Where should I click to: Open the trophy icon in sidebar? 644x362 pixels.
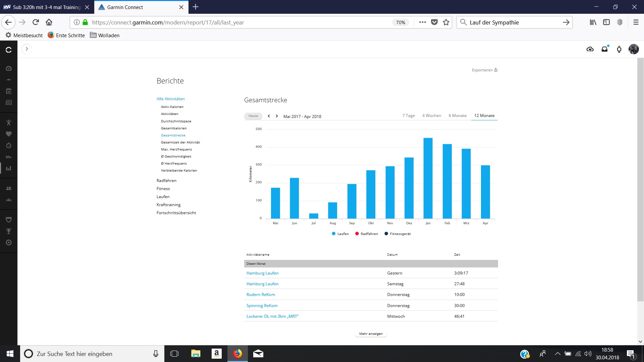[x=9, y=231]
